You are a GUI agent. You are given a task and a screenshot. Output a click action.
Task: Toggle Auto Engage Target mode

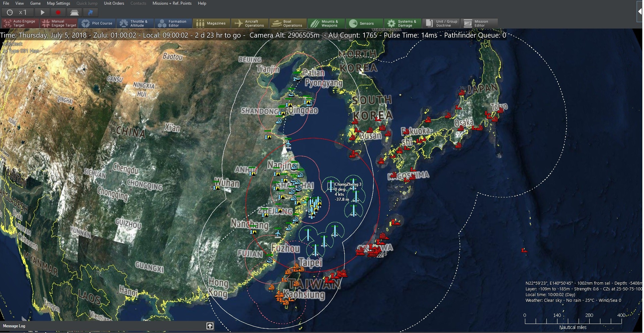click(x=19, y=23)
